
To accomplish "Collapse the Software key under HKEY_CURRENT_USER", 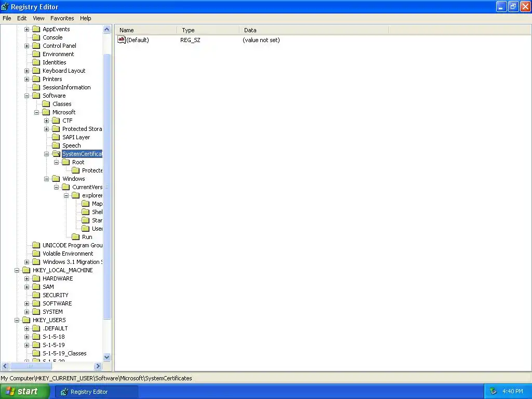I will click(x=27, y=96).
